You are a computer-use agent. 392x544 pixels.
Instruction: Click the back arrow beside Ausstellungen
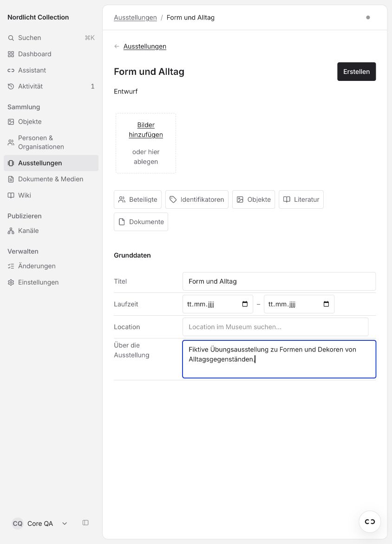coord(117,46)
